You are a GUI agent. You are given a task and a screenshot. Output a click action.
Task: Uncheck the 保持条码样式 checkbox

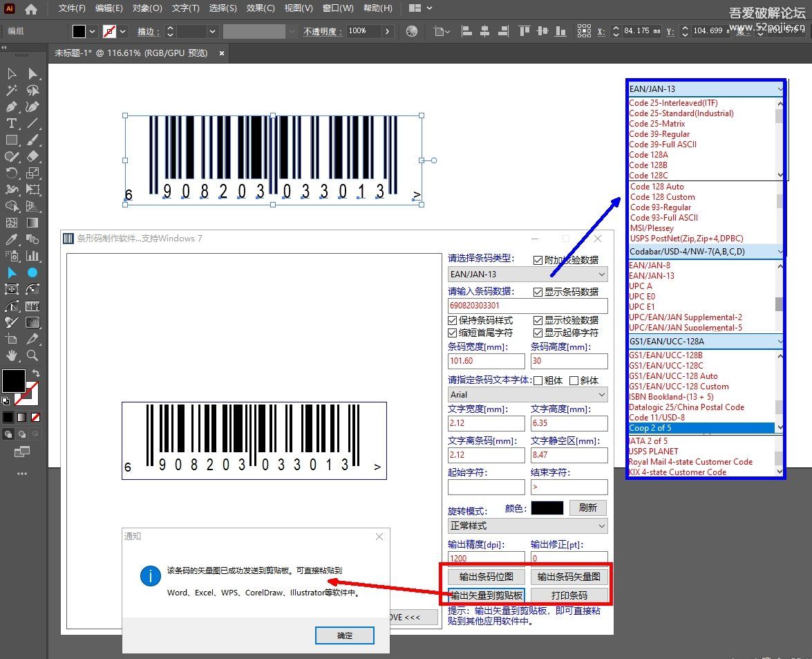point(453,320)
